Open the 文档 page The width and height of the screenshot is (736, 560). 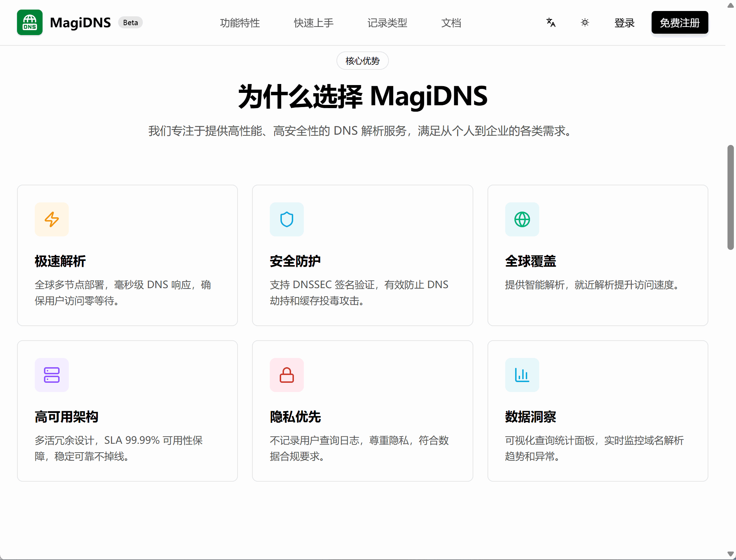(451, 23)
